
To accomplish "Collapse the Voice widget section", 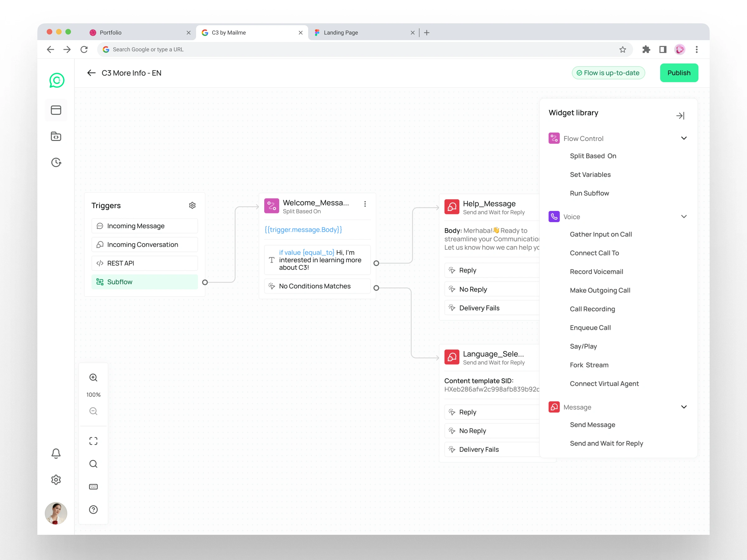I will tap(684, 216).
